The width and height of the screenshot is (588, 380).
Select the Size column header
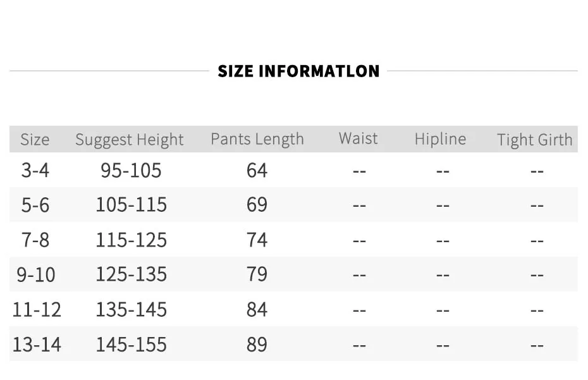(35, 140)
